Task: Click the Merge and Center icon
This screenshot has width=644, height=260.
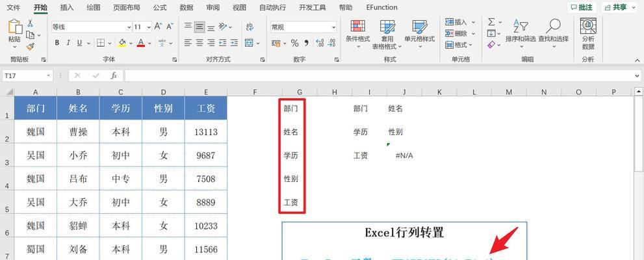Action: click(249, 43)
